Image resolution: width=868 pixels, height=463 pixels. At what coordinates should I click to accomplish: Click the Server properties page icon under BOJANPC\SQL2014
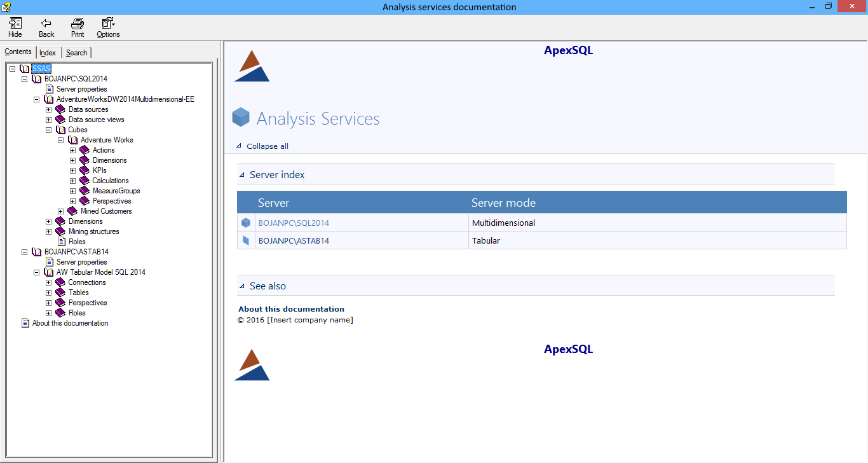(49, 89)
